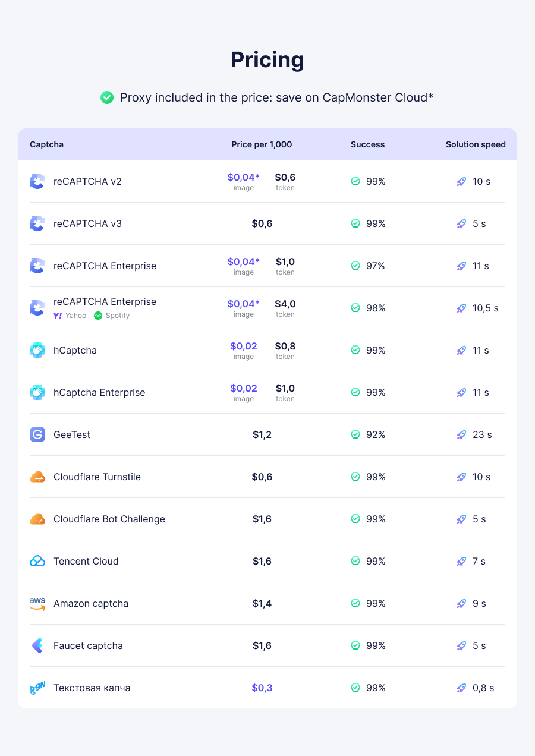Viewport: 535px width, 756px height.
Task: Click the Tencent Cloud logo icon
Action: (x=37, y=561)
